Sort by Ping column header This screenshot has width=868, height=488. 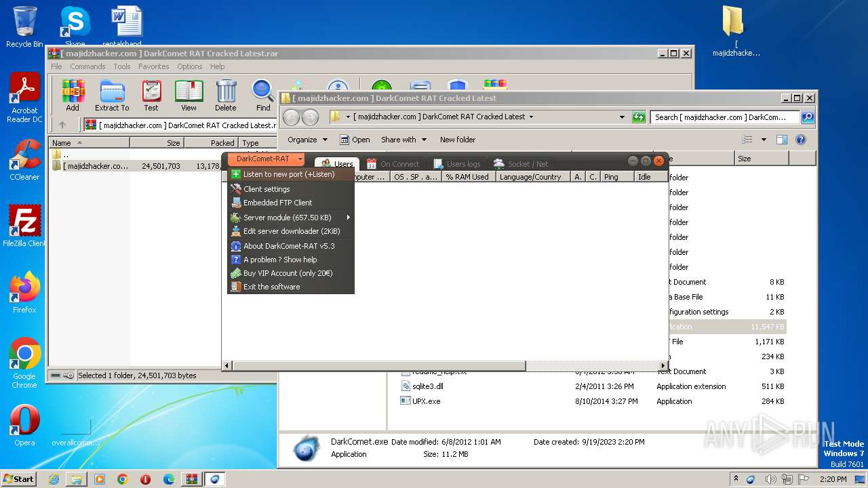(617, 177)
